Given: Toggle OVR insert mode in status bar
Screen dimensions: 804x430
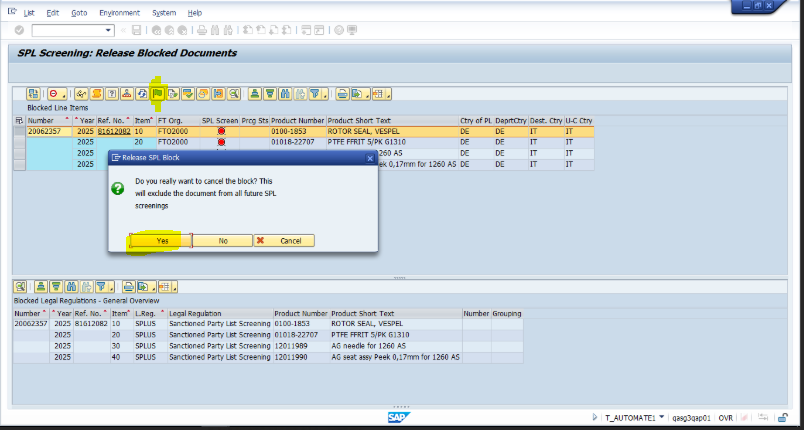Looking at the screenshot, I should coord(726,418).
